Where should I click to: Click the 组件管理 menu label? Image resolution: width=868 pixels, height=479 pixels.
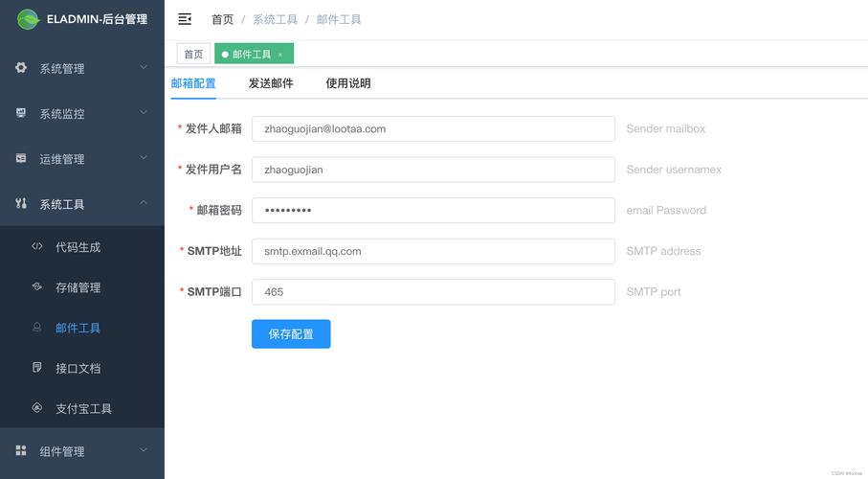(x=62, y=451)
